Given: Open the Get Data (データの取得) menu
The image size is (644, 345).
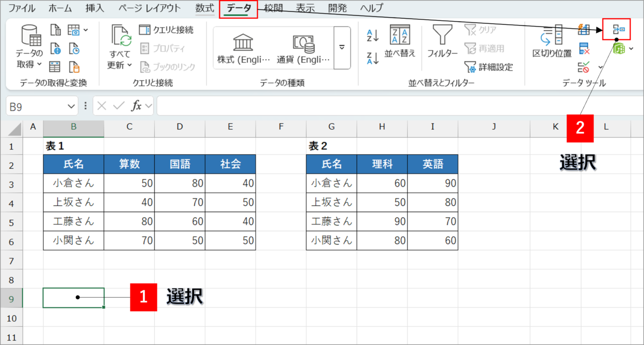Looking at the screenshot, I should 30,47.
